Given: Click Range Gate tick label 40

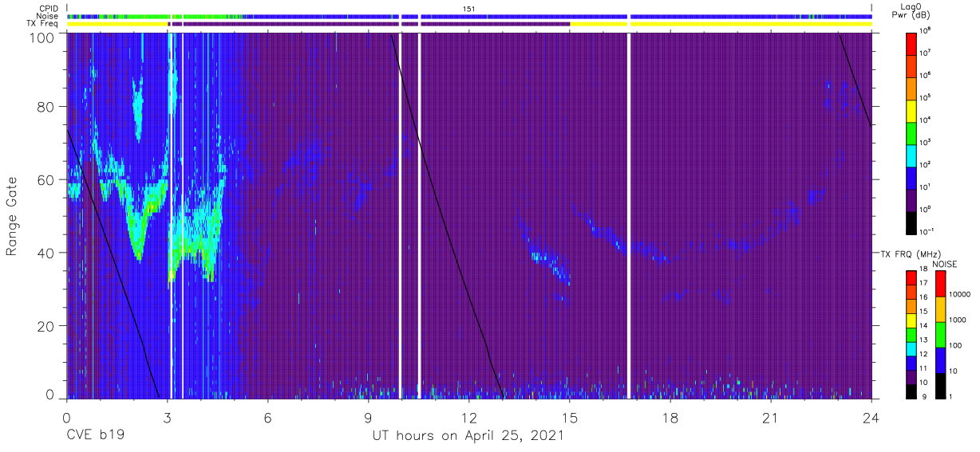Looking at the screenshot, I should [x=46, y=253].
